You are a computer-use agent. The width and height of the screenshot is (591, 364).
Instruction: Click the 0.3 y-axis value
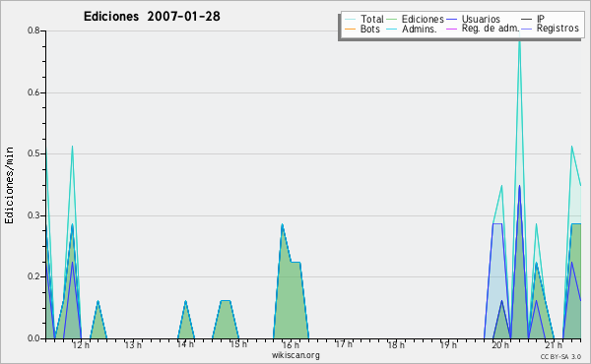click(33, 215)
